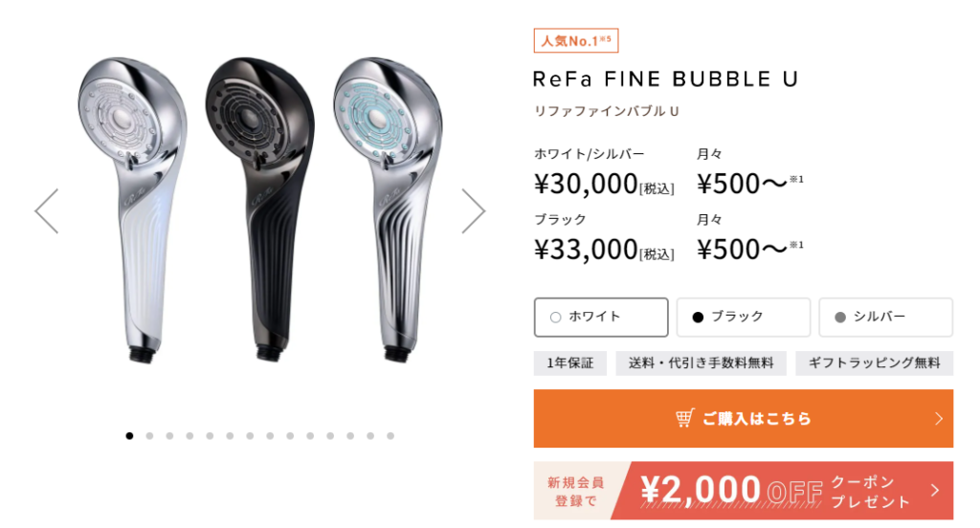Click the previous image arrow on carousel

[47, 211]
